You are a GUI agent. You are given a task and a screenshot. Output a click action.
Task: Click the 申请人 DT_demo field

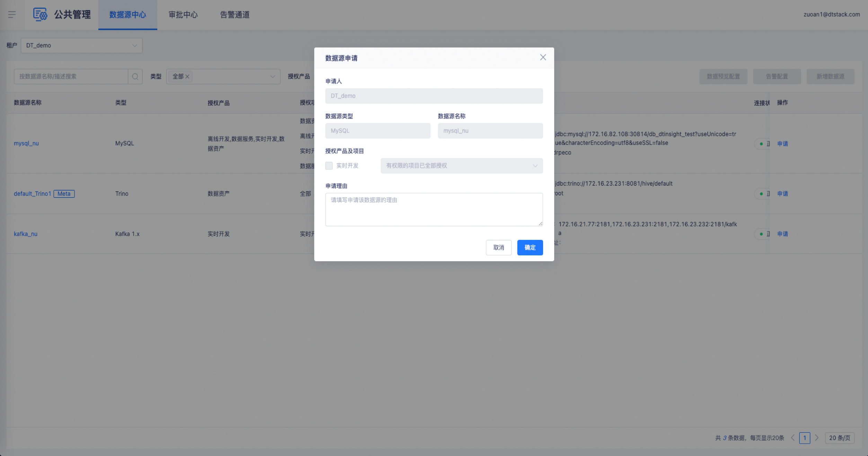(x=434, y=96)
